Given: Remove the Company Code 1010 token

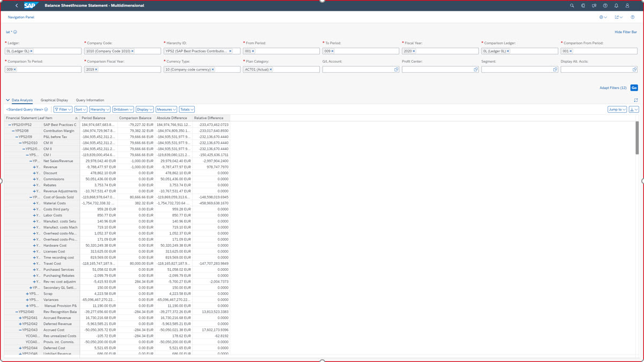Looking at the screenshot, I should pos(133,51).
